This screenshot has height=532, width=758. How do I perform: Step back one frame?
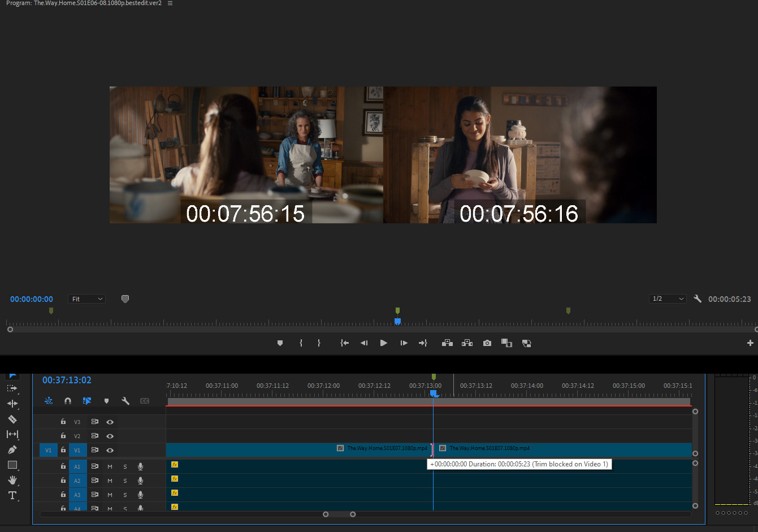364,343
